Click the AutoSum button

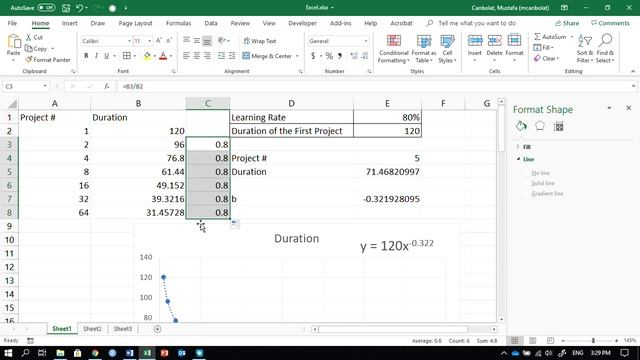pos(550,37)
